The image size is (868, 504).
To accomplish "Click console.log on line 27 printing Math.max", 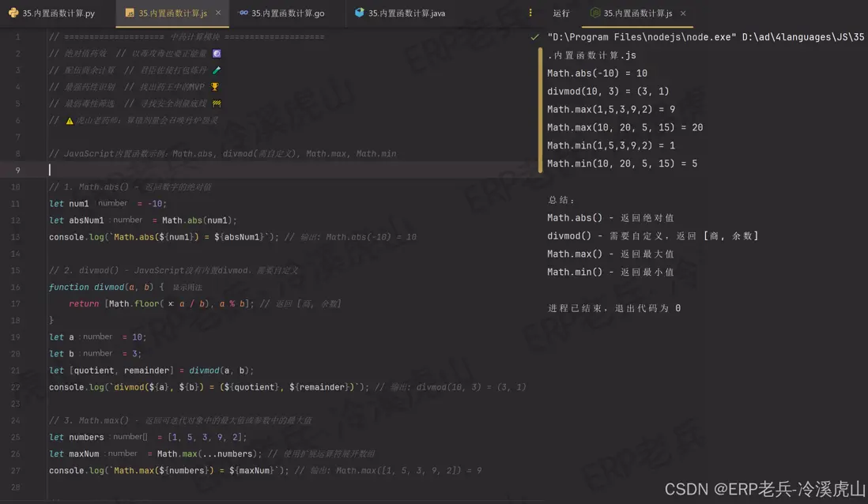I will (169, 470).
